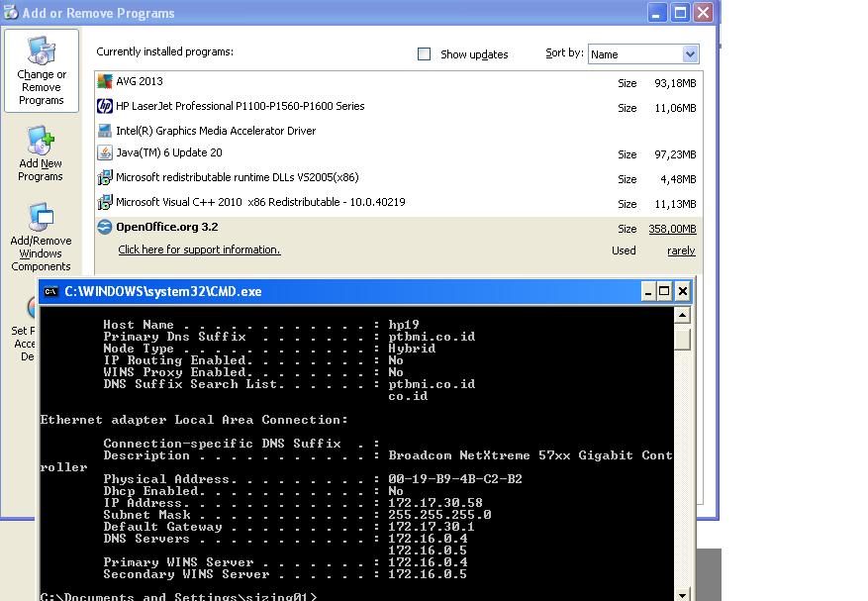The width and height of the screenshot is (868, 601).
Task: Click the AVG 2013 program icon
Action: [105, 82]
